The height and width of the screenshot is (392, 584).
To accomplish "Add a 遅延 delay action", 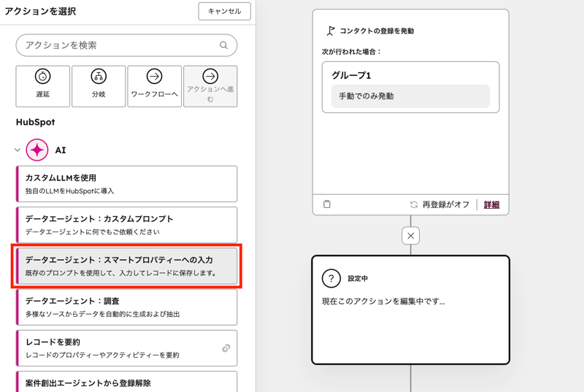I will (x=43, y=86).
